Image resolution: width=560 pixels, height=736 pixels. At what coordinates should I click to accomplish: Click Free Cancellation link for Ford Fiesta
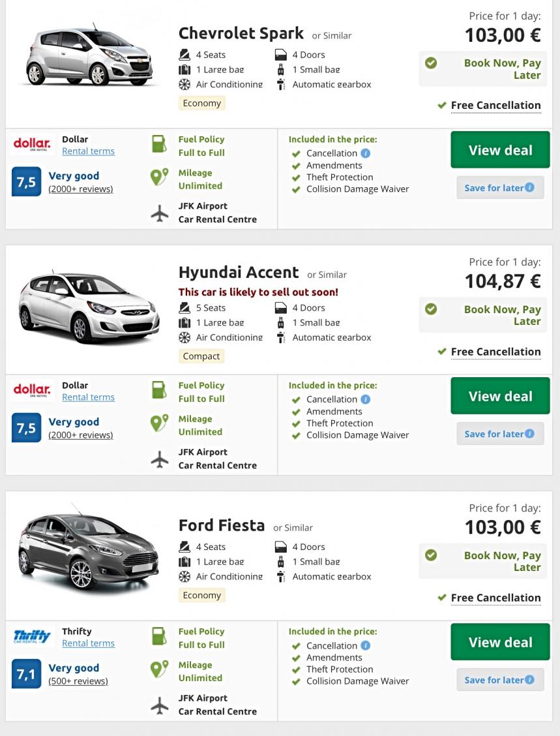[495, 598]
